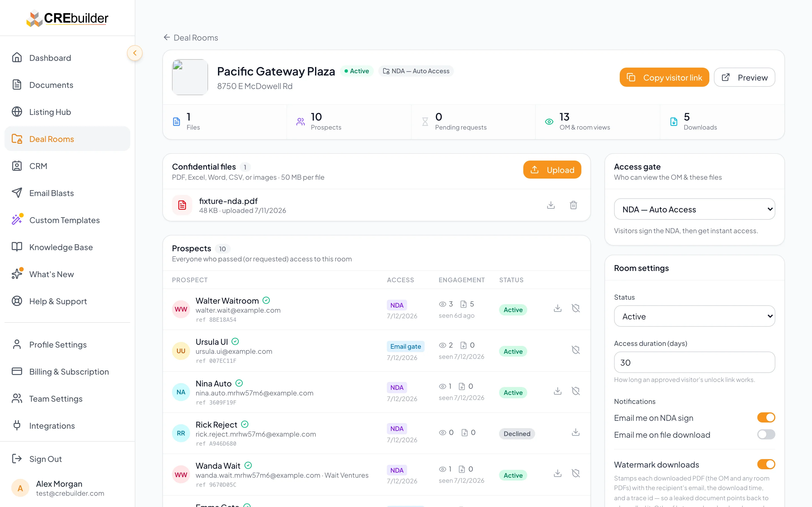Image resolution: width=812 pixels, height=507 pixels.
Task: Turn off Watermark downloads switch
Action: pos(766,464)
